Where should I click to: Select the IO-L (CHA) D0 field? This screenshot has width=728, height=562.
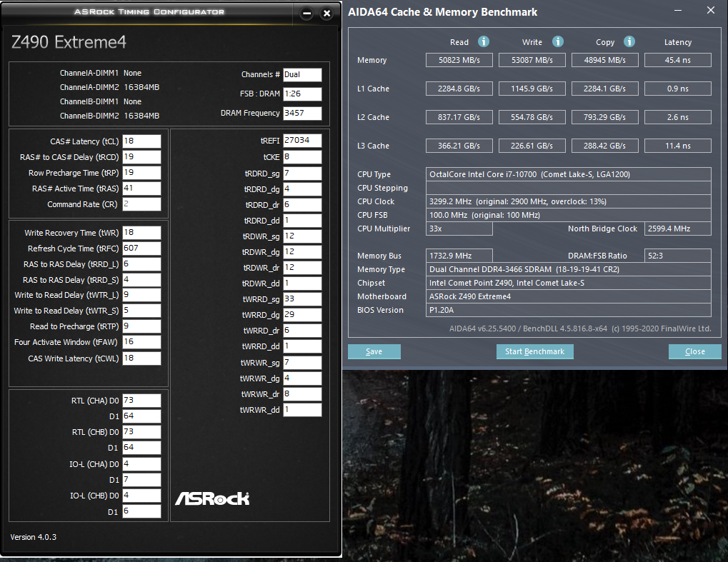pyautogui.click(x=141, y=464)
